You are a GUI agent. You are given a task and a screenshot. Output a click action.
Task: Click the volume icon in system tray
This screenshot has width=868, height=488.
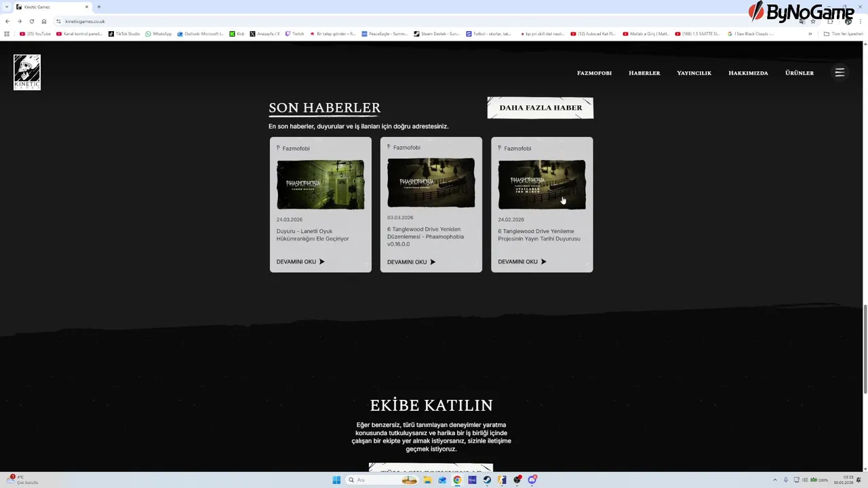(805, 480)
